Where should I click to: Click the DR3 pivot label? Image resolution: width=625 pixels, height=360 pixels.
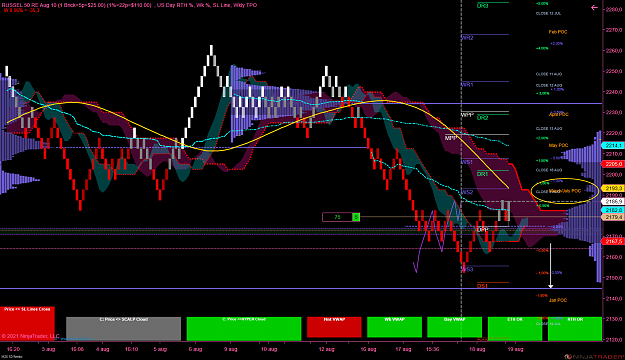point(482,6)
